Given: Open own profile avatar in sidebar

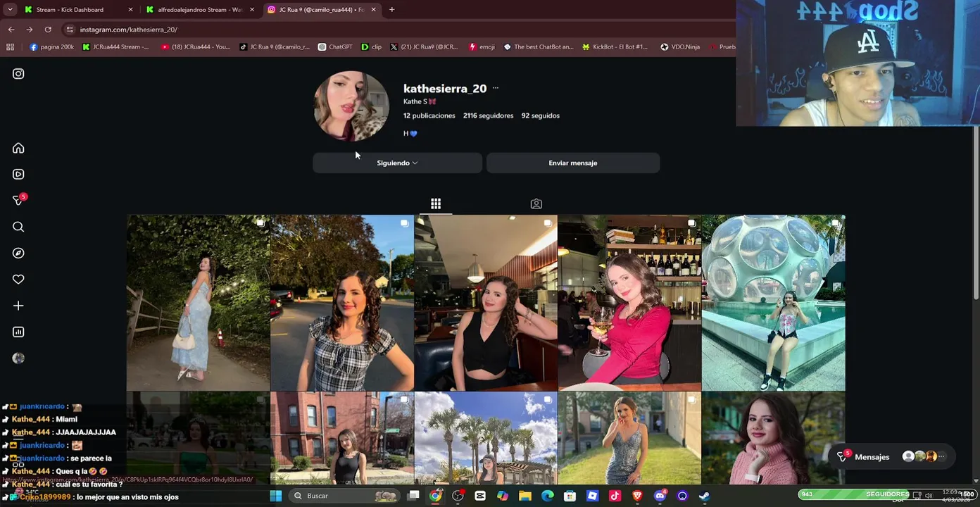Looking at the screenshot, I should point(18,358).
